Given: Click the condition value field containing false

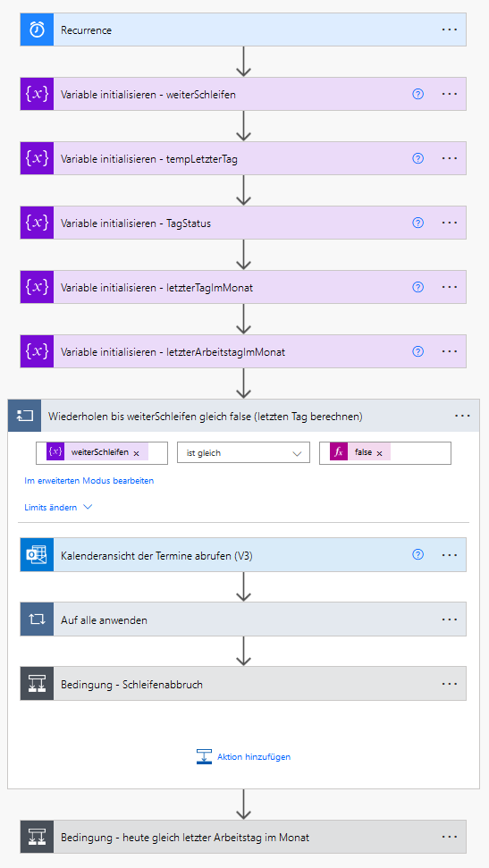Looking at the screenshot, I should click(x=385, y=453).
